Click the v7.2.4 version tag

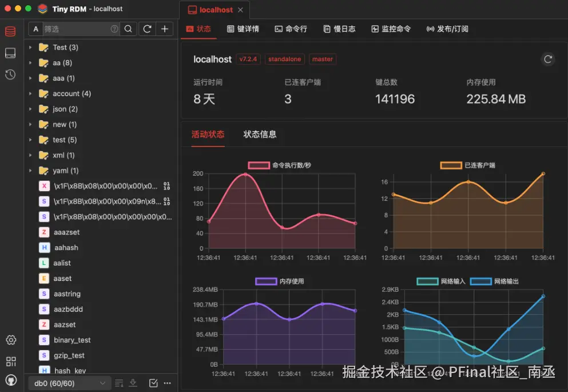point(248,59)
